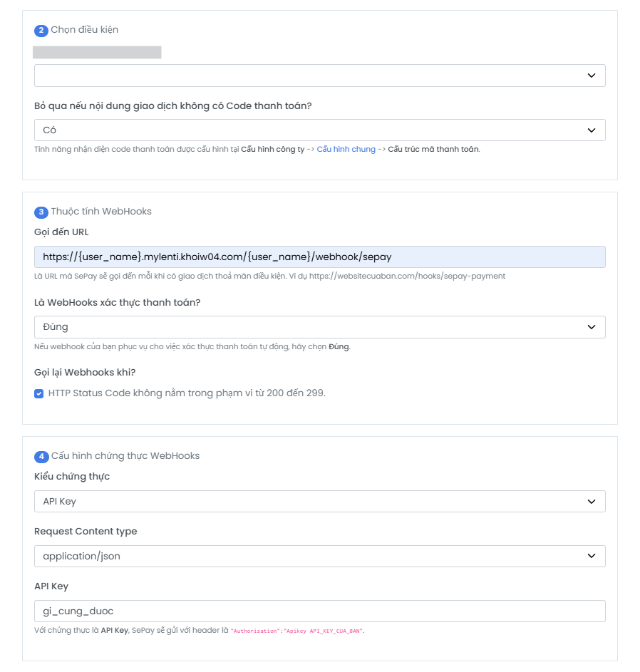Click the step 3 number badge
Viewport: 640px width, 672px height.
point(41,212)
